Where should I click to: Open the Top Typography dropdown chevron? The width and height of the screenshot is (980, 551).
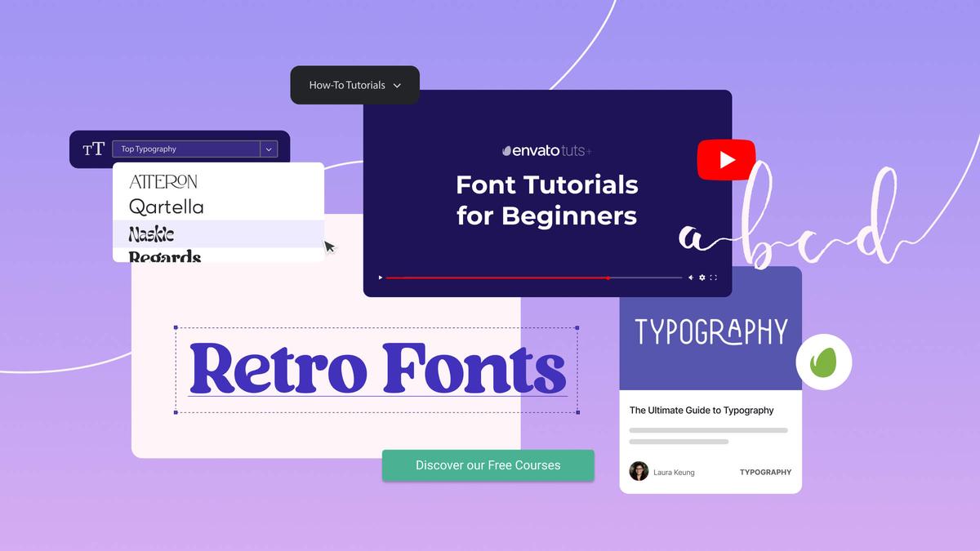point(269,149)
